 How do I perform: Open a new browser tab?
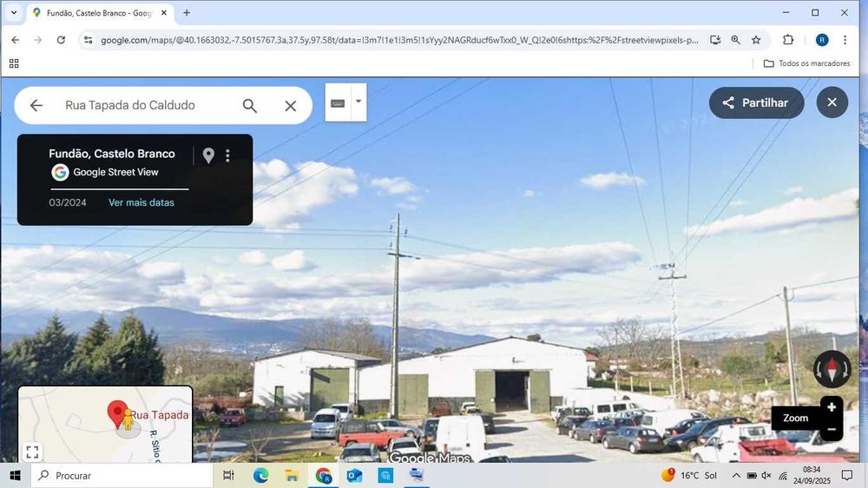187,13
